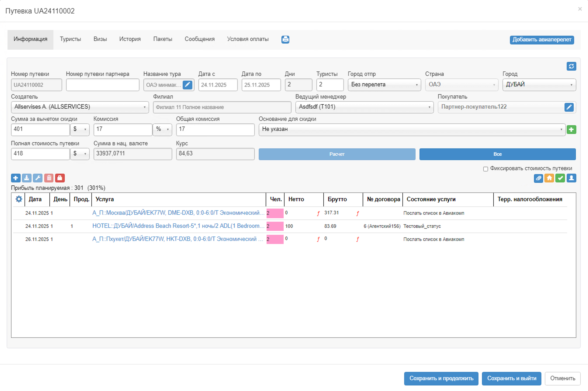
Task: Open table column settings gear
Action: click(19, 199)
